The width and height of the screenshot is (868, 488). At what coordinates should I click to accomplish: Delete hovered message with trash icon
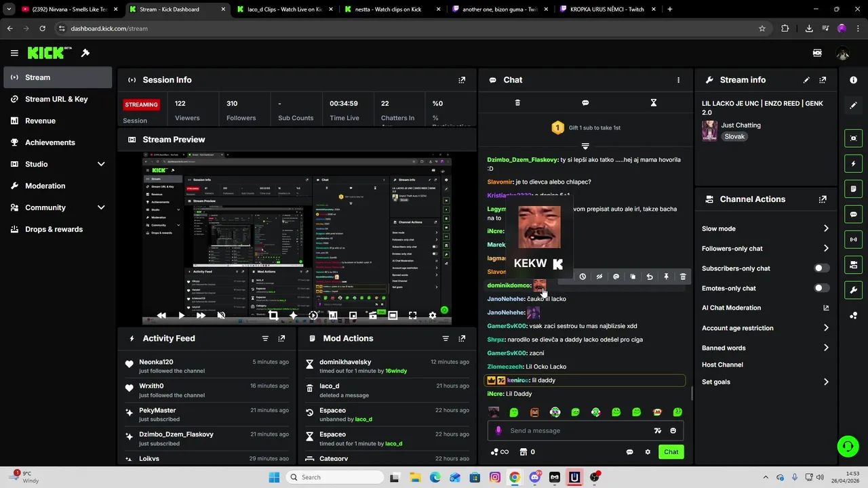click(x=683, y=277)
